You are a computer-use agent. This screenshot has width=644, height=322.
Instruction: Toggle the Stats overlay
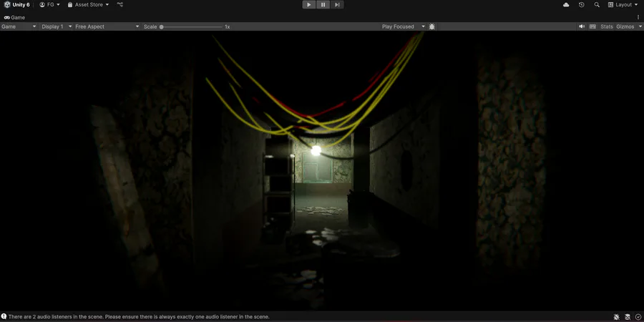pos(607,26)
